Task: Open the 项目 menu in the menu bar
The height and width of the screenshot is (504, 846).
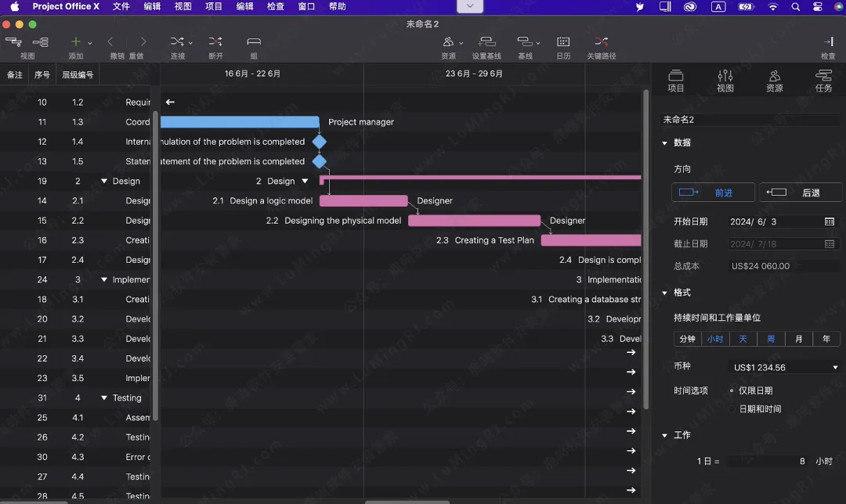Action: tap(213, 6)
